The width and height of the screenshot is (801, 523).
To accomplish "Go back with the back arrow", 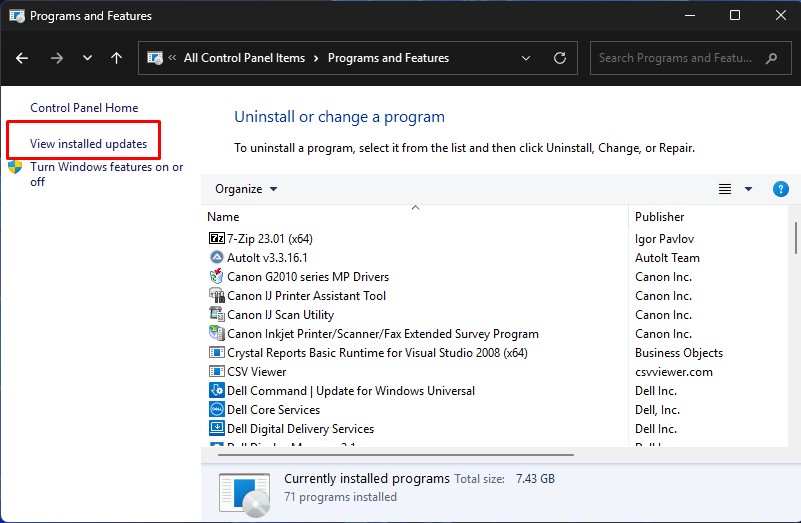I will point(22,58).
